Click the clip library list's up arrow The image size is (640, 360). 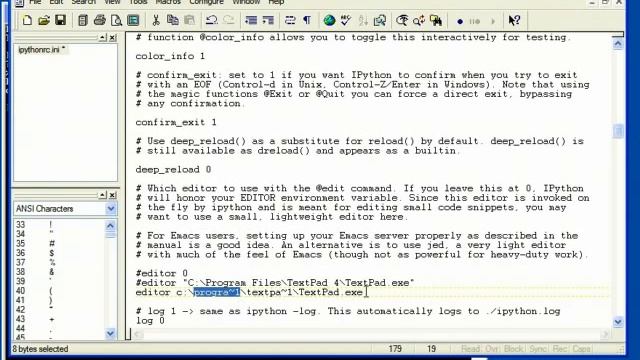tap(111, 225)
